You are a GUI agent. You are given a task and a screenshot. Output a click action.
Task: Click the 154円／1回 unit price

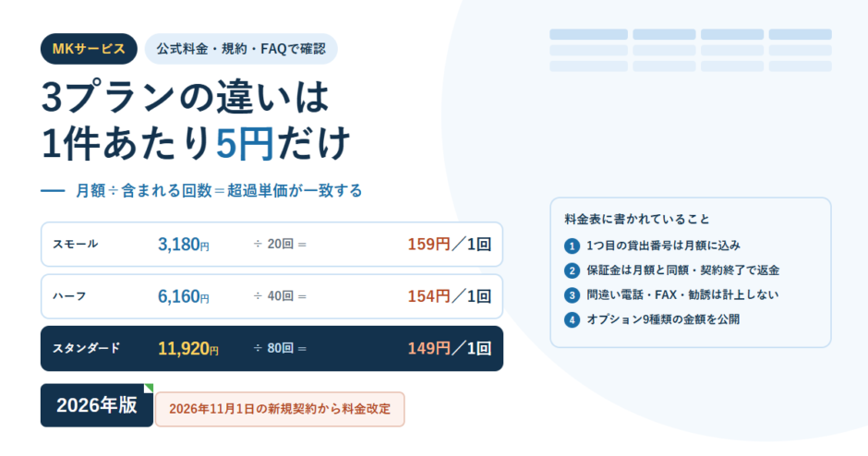point(450,296)
